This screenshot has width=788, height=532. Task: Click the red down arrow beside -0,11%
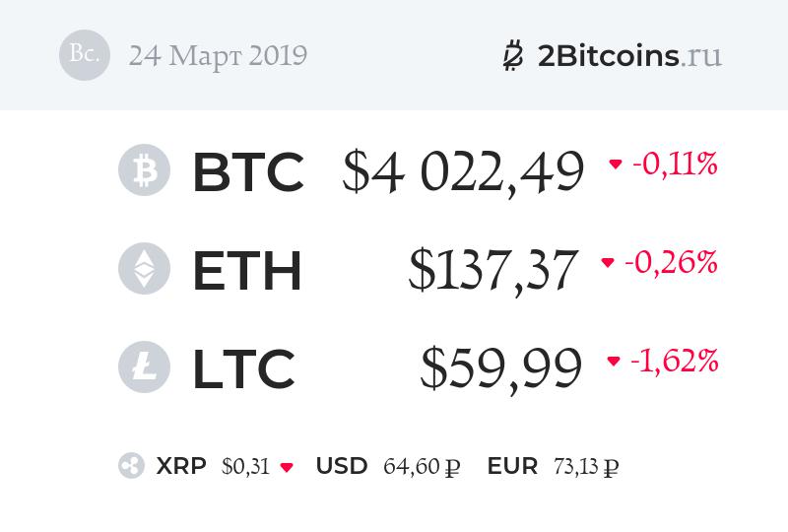[616, 165]
